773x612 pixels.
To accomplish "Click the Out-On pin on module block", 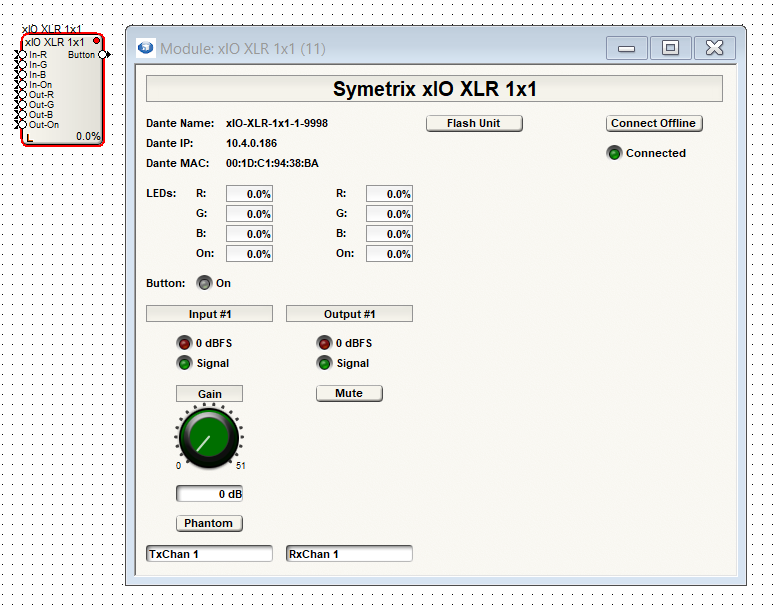I will 21,125.
